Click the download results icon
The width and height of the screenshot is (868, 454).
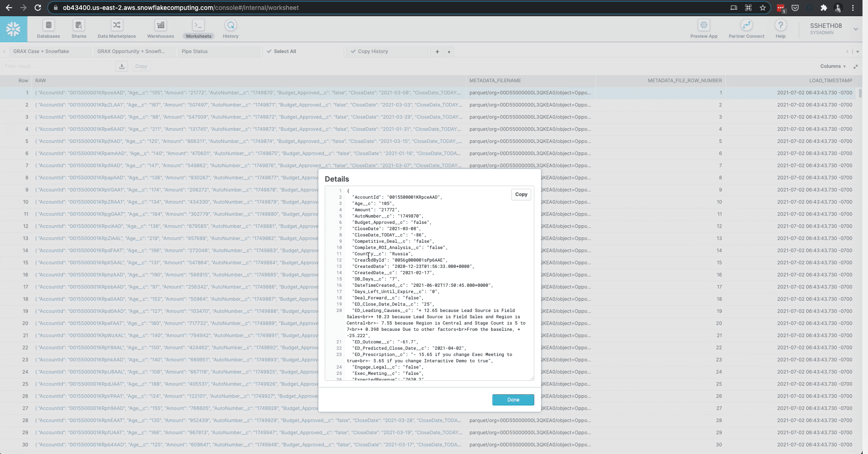(121, 67)
